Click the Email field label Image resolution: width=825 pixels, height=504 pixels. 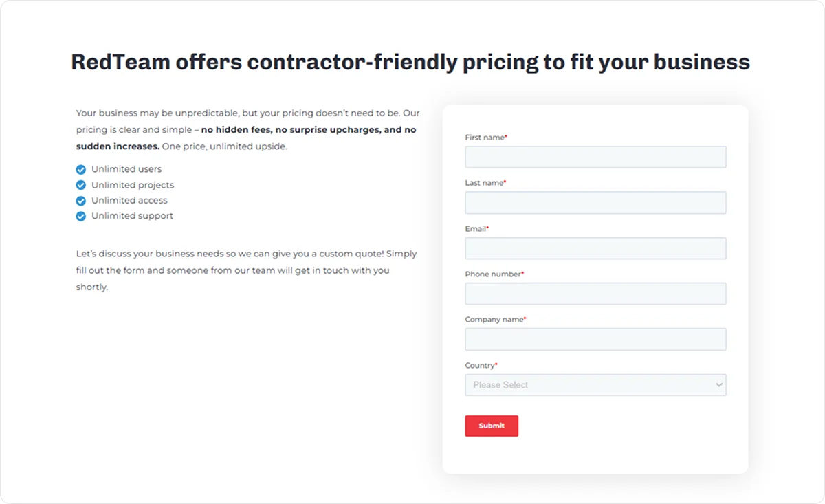(475, 228)
